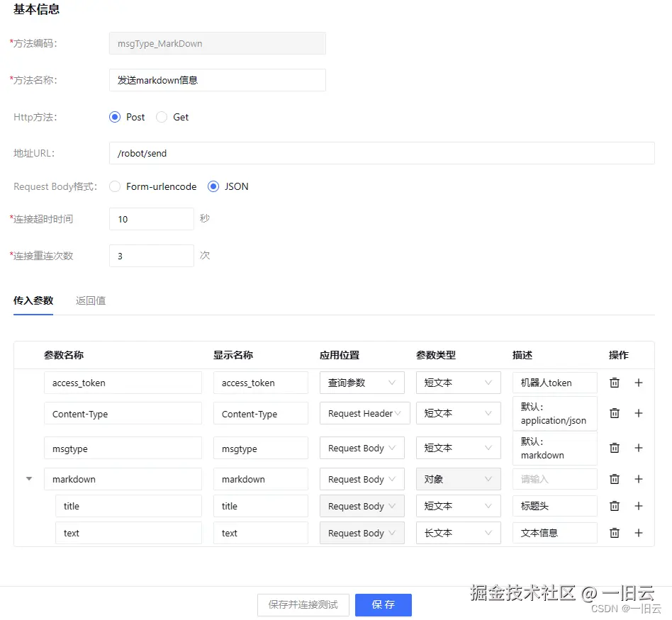
Task: Edit the 机器人token description field
Action: coord(554,383)
